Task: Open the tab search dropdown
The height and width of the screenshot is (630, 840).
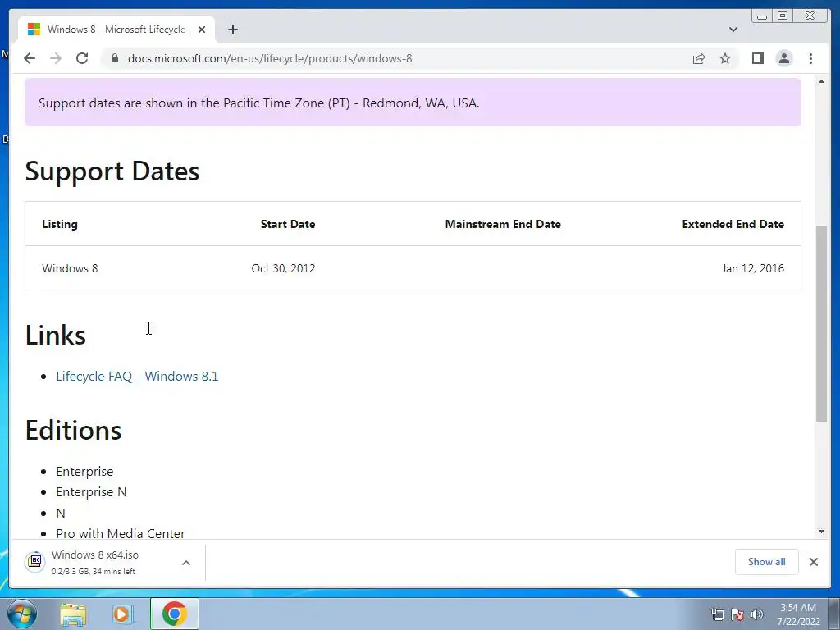Action: 733,30
